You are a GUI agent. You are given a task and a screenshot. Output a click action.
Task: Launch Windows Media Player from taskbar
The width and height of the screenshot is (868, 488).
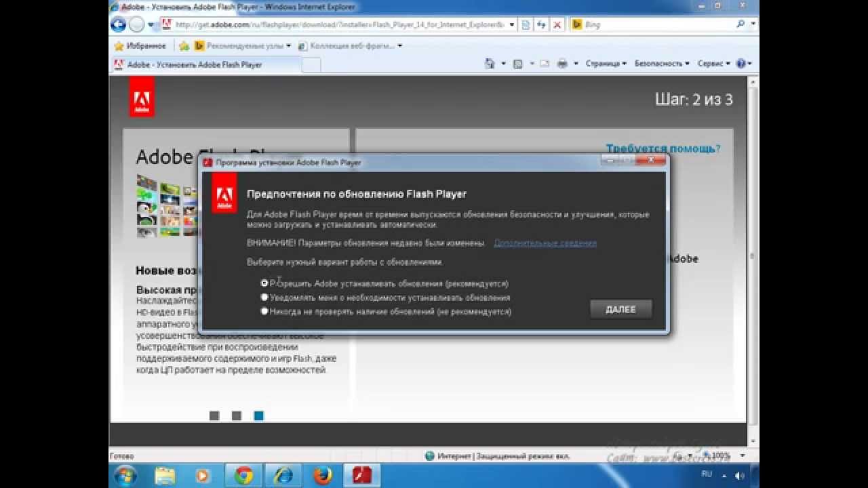203,475
